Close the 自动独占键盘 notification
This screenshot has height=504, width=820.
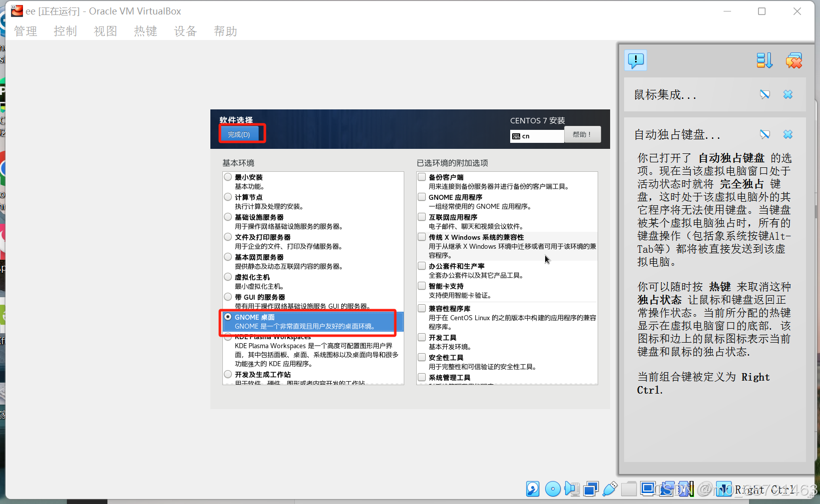tap(788, 134)
